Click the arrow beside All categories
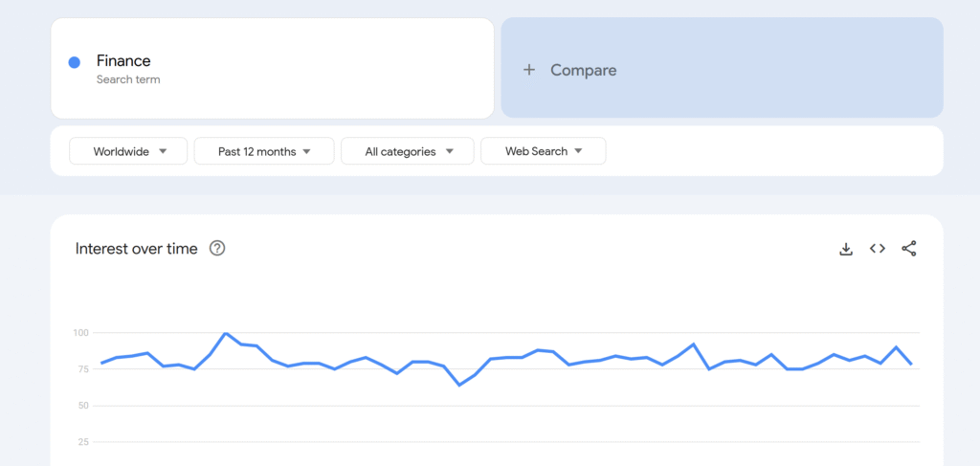This screenshot has width=980, height=466. (x=450, y=151)
